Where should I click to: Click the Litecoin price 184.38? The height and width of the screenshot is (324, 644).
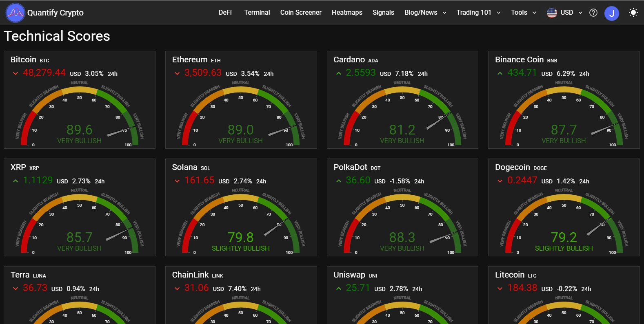click(522, 288)
